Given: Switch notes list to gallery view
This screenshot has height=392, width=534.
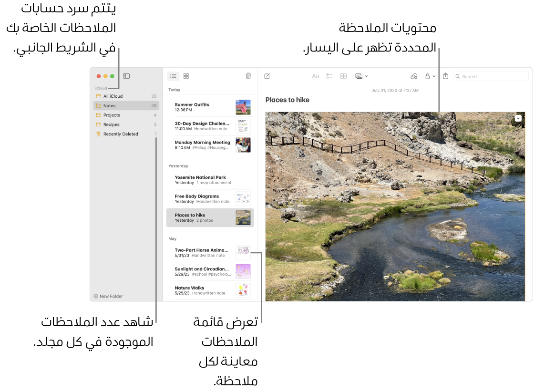Looking at the screenshot, I should coord(186,76).
